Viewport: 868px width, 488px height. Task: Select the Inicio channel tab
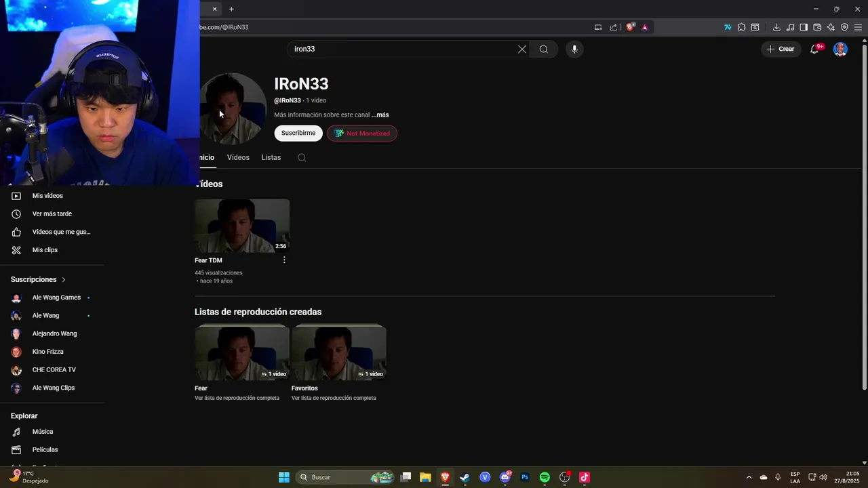pos(205,157)
